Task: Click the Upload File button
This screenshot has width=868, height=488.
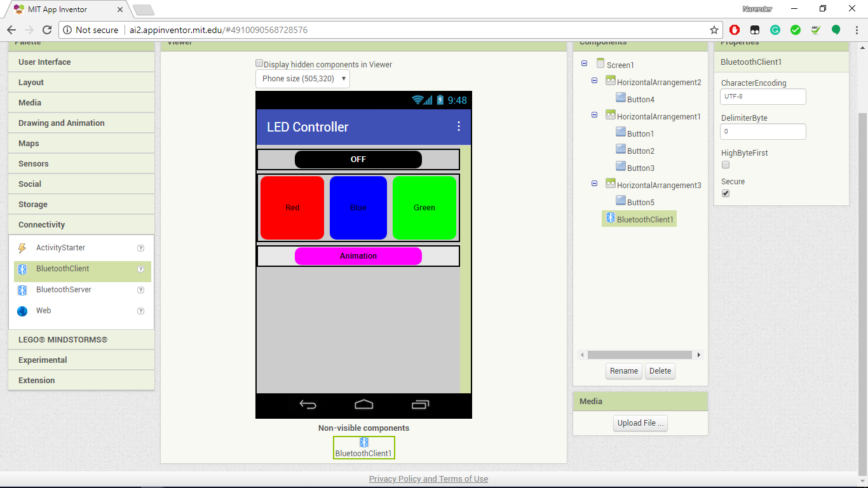Action: tap(641, 423)
